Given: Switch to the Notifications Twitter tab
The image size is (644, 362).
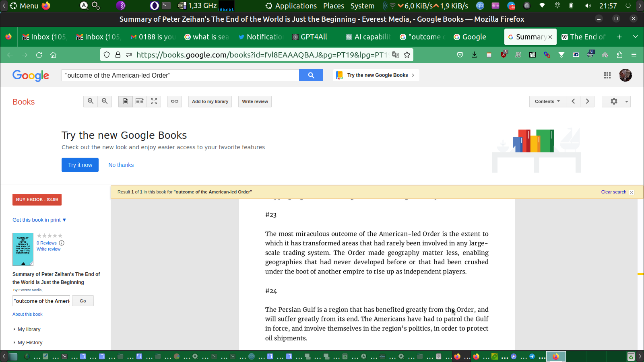Looking at the screenshot, I should 260,37.
